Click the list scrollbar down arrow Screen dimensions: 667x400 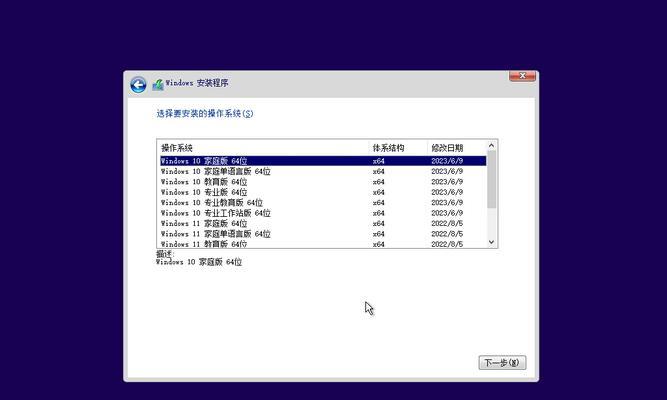pyautogui.click(x=491, y=242)
